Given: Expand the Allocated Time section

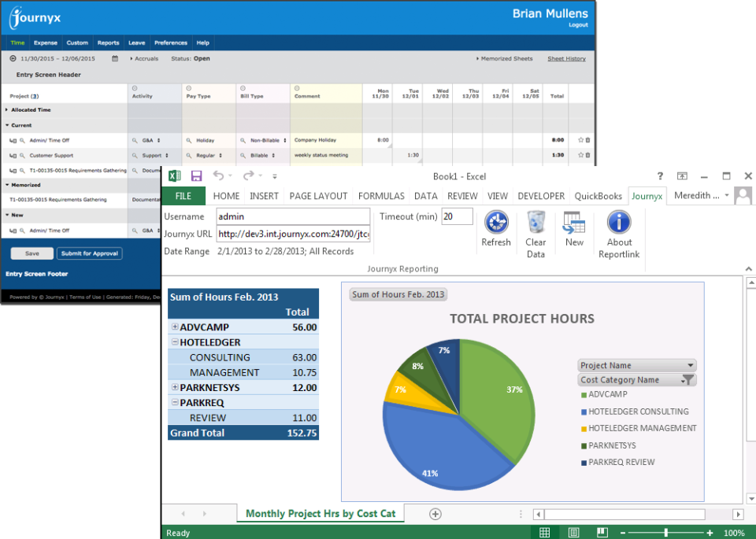Looking at the screenshot, I should point(7,110).
